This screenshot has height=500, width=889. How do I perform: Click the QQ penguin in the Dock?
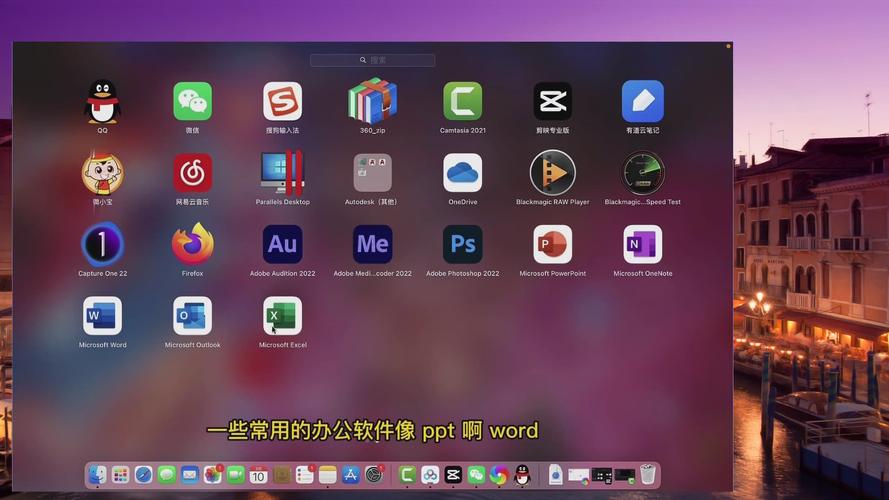(x=522, y=475)
